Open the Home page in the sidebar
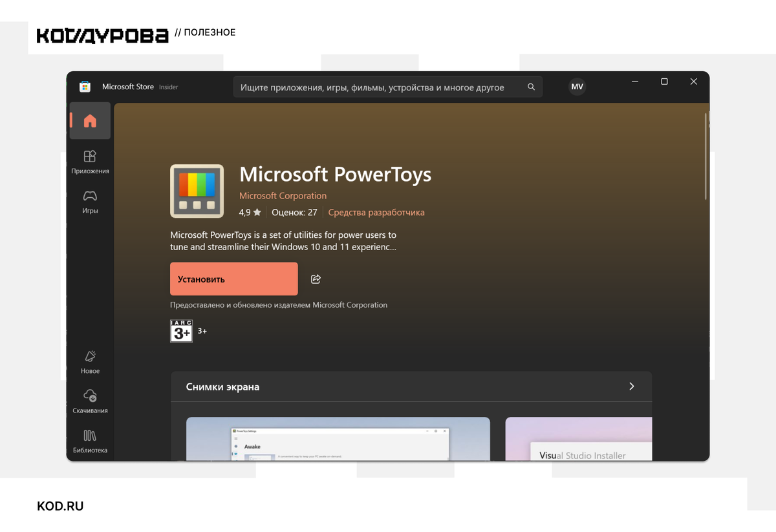Image resolution: width=776 pixels, height=532 pixels. click(x=90, y=121)
